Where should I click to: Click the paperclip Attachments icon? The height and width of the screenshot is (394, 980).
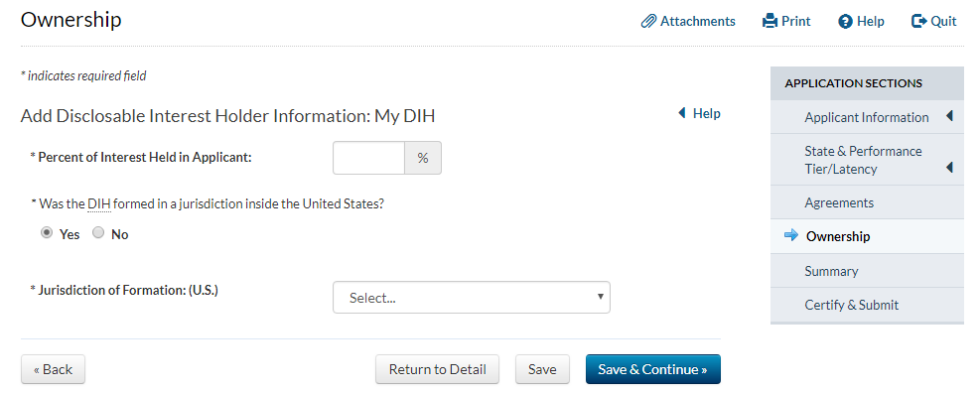[x=648, y=21]
